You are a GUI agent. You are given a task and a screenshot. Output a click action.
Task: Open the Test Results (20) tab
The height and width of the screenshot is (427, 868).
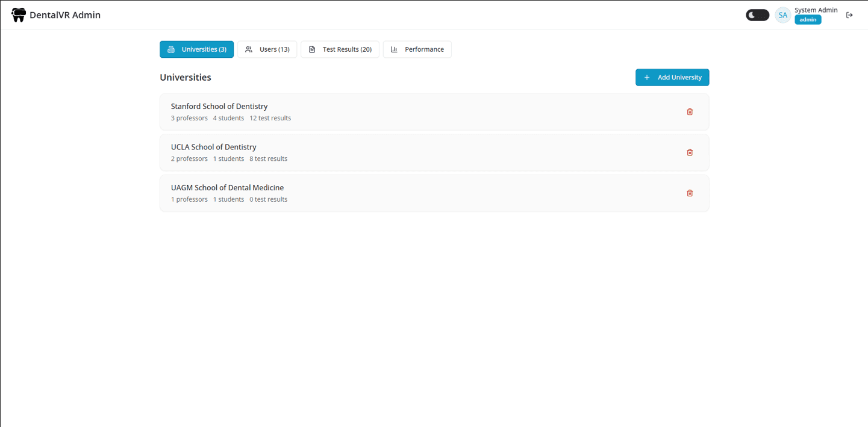pos(340,49)
